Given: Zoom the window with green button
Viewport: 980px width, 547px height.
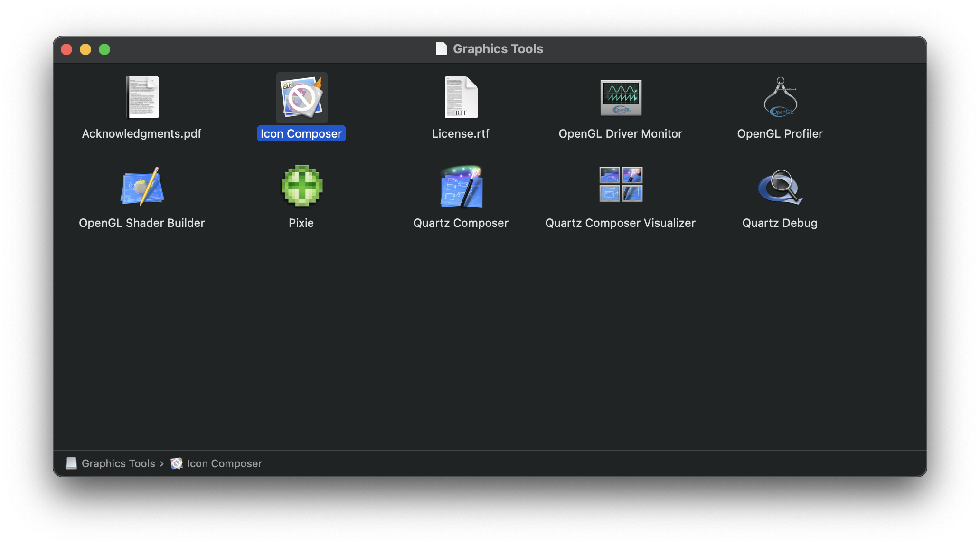Looking at the screenshot, I should [104, 49].
